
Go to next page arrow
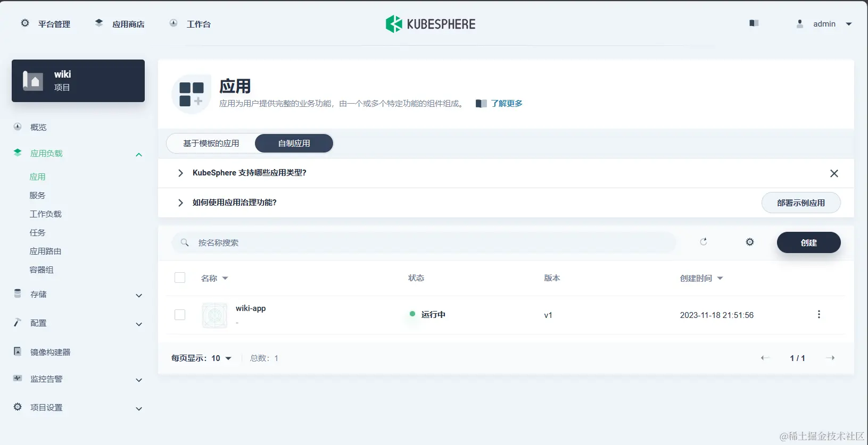click(830, 358)
